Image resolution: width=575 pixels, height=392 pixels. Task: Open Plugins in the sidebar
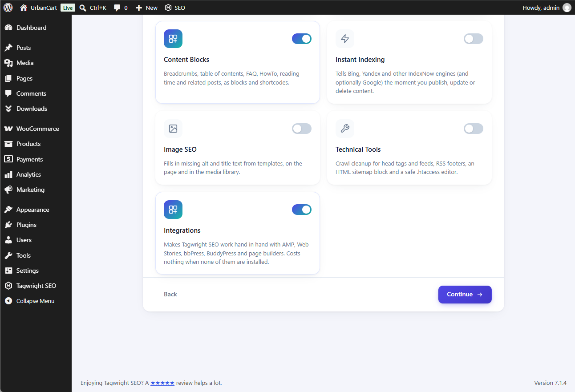36,225
